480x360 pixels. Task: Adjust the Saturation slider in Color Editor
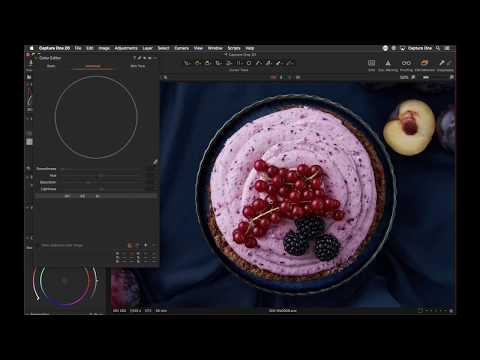[x=103, y=182]
